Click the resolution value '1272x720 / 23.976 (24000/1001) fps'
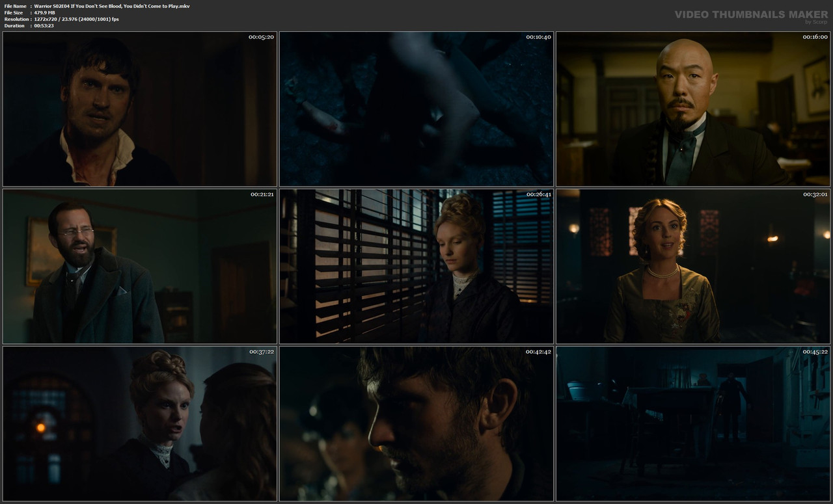The width and height of the screenshot is (833, 504). 76,19
